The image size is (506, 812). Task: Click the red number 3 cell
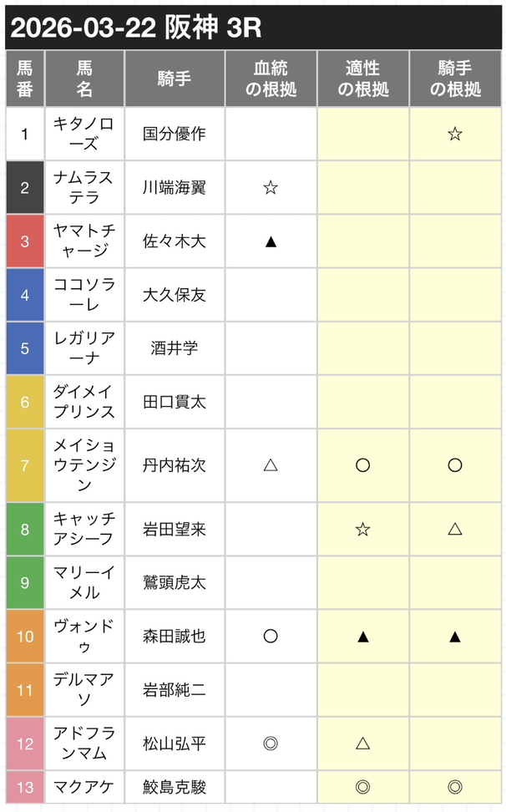point(25,241)
